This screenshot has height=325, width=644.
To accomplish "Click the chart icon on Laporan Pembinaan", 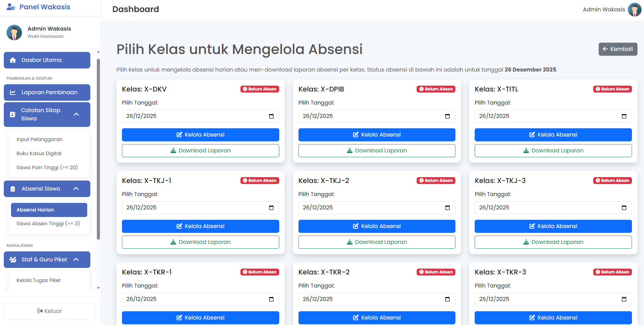I will coord(13,93).
